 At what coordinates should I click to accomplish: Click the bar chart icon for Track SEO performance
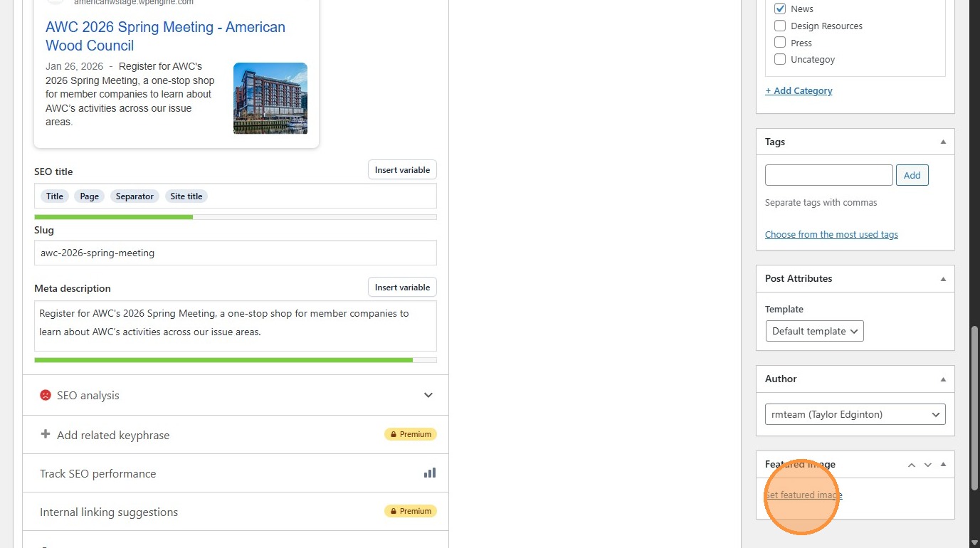(x=430, y=473)
